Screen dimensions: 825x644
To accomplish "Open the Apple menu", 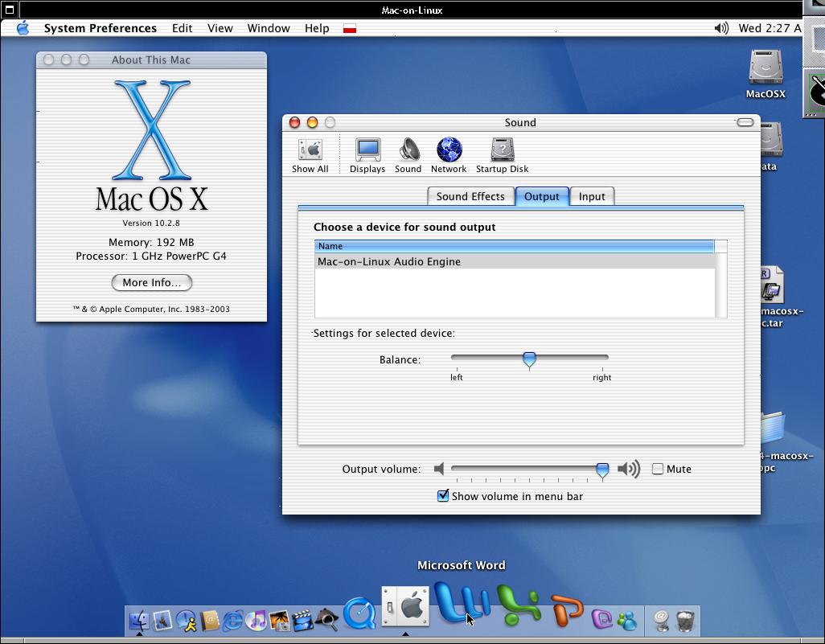I will point(23,28).
